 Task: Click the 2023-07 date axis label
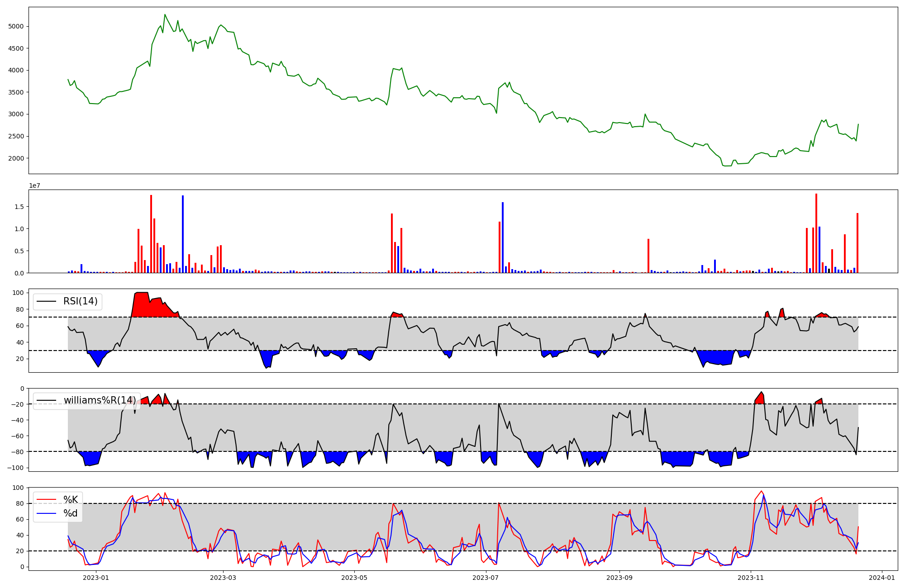pos(486,578)
